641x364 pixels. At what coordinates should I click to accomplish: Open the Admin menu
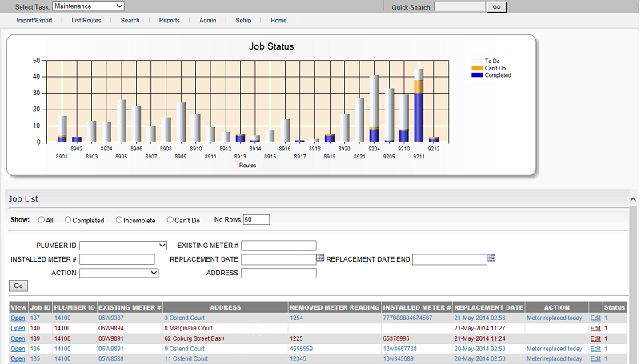point(208,21)
